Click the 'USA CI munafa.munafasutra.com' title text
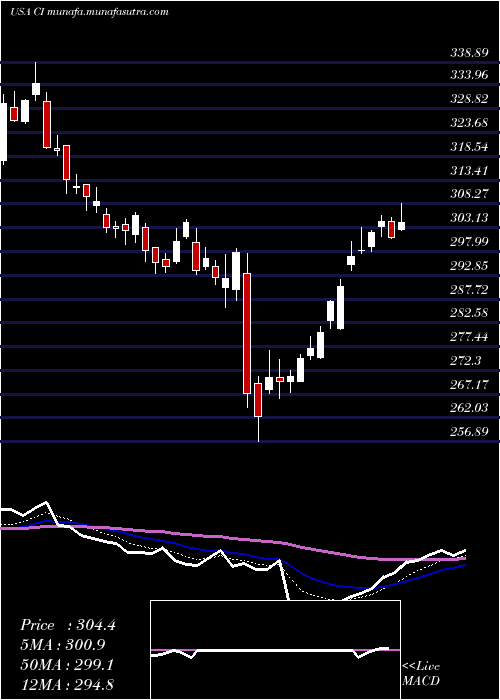Viewport: 500px width, 700px height. click(x=89, y=12)
